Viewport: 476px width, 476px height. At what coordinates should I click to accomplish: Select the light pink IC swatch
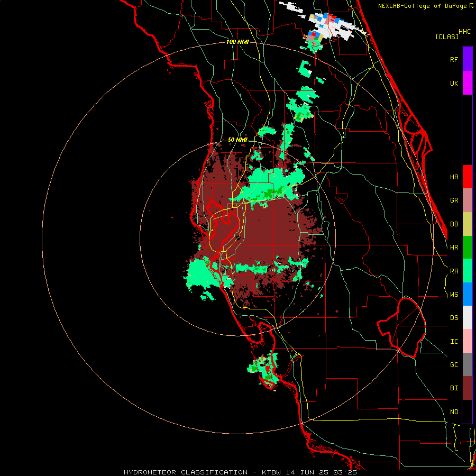467,341
